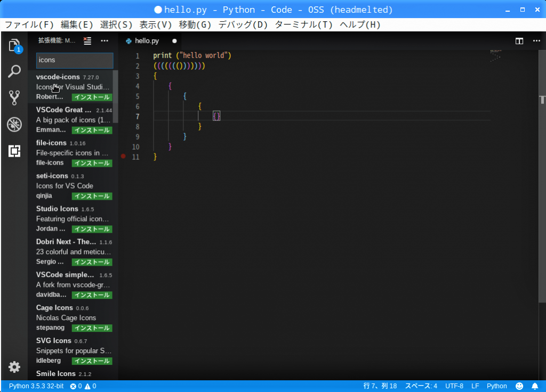Click nested parentheses on line 2
The image size is (546, 392).
(x=179, y=66)
